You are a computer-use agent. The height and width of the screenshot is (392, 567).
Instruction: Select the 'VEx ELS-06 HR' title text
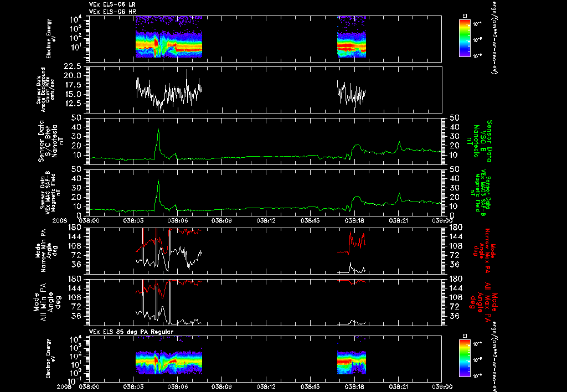(112, 12)
